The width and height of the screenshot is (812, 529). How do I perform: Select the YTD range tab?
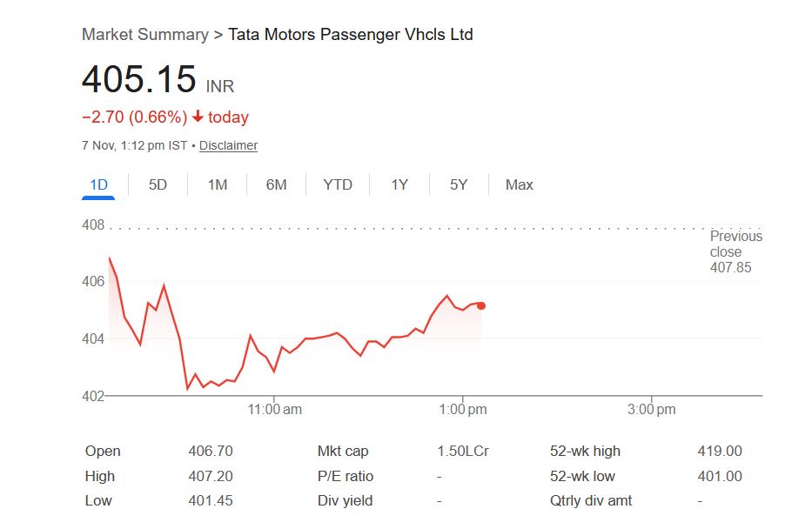(x=338, y=184)
